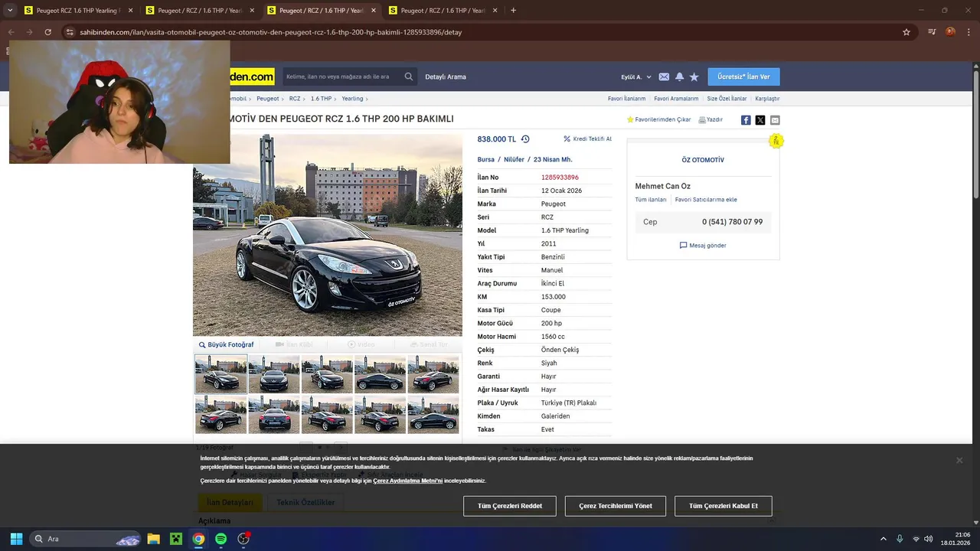Click the Nilüfer location link
Screen dimensions: 980x551
point(514,160)
